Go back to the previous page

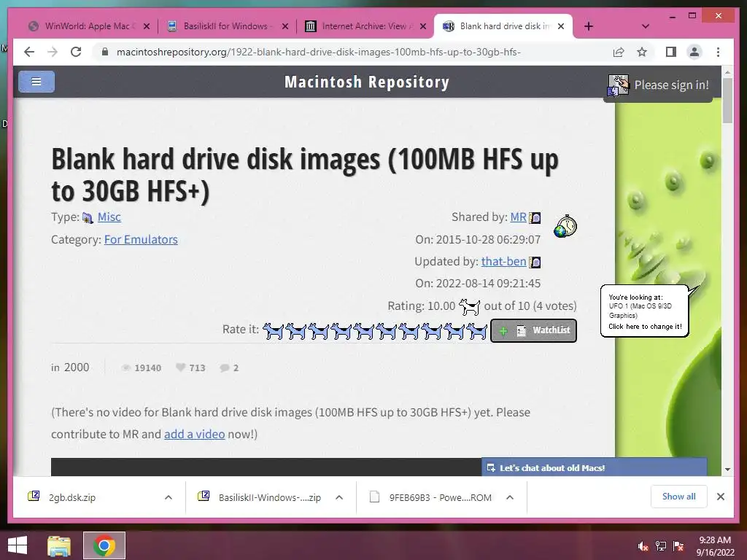(29, 52)
